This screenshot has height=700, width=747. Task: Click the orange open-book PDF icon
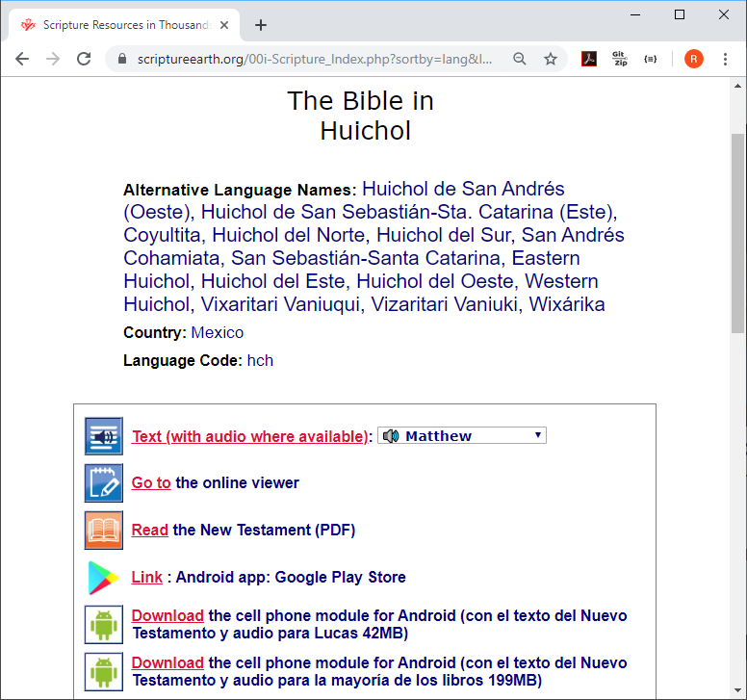pyautogui.click(x=103, y=531)
